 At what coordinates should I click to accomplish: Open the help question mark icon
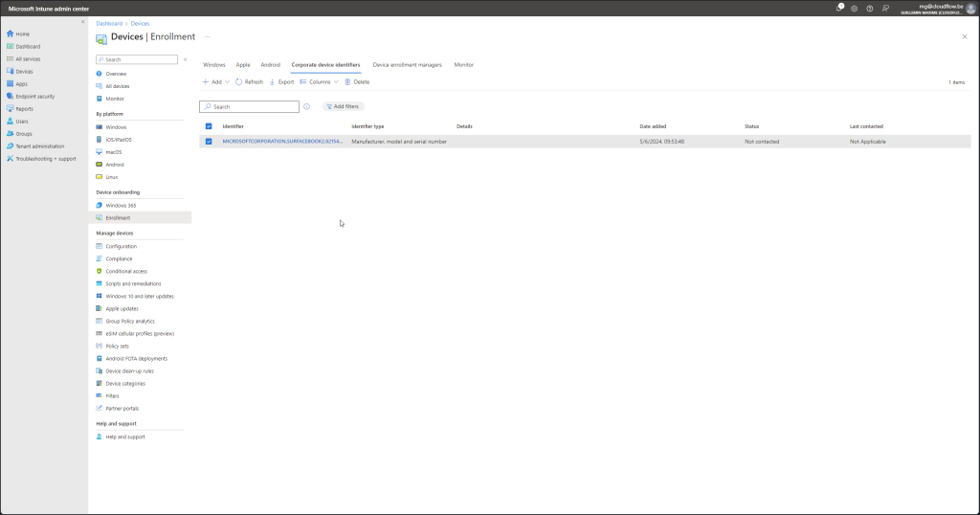(869, 9)
